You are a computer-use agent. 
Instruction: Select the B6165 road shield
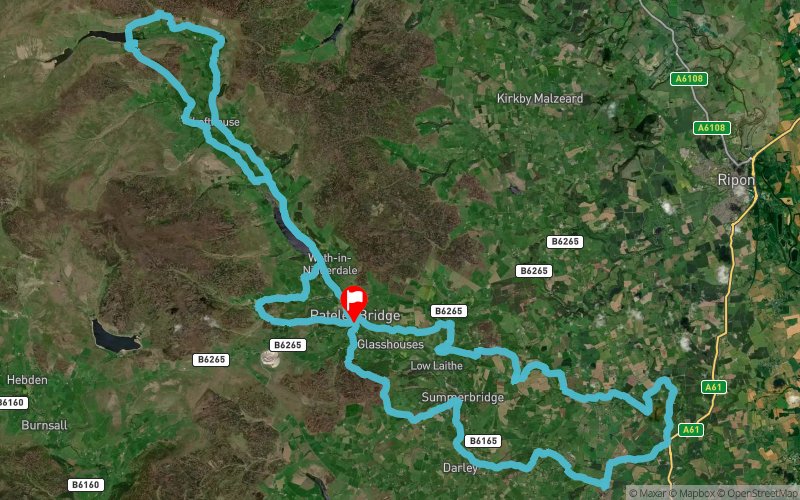[483, 440]
